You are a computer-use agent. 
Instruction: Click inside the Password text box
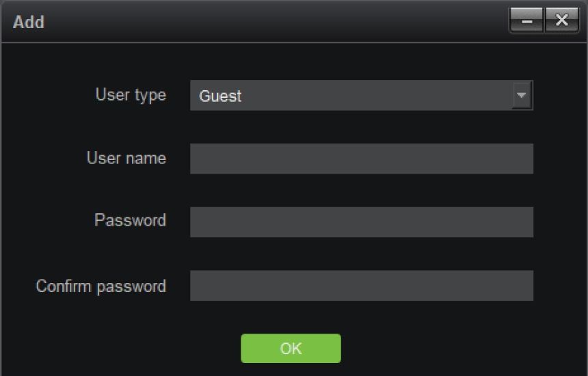click(361, 222)
